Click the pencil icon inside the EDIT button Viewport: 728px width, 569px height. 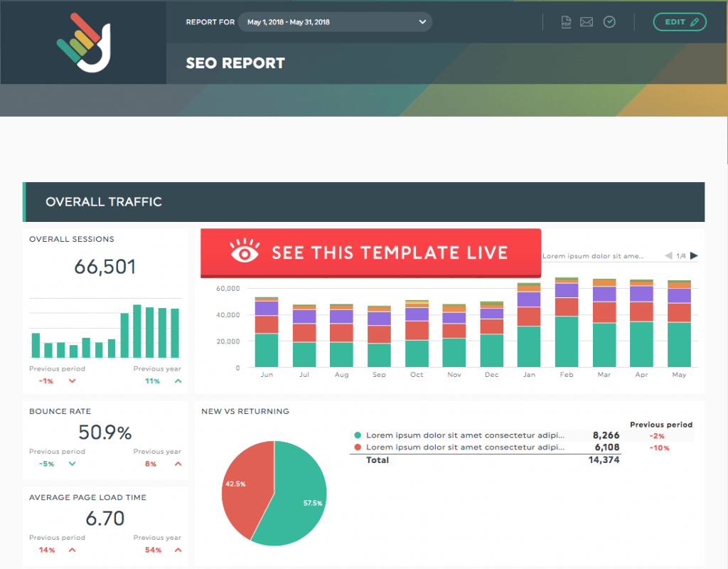695,22
